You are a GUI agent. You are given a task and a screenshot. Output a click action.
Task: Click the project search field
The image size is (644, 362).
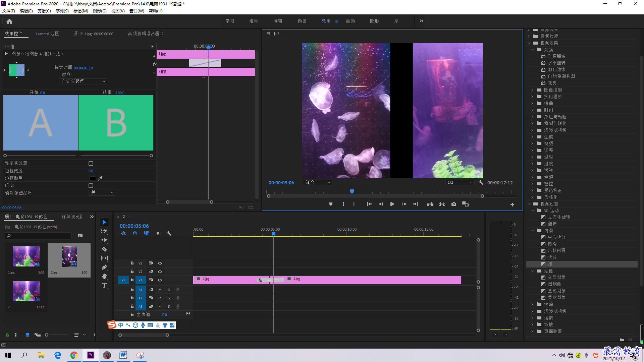pyautogui.click(x=39, y=236)
